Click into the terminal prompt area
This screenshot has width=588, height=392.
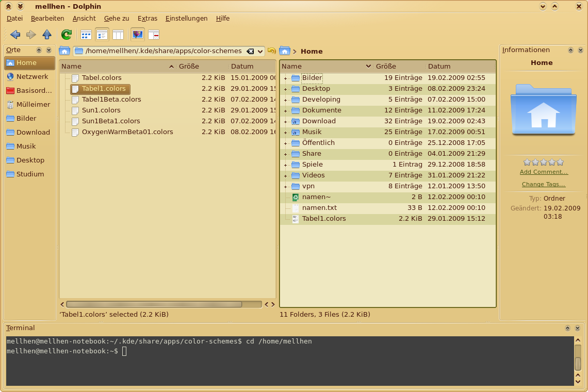pyautogui.click(x=289, y=361)
